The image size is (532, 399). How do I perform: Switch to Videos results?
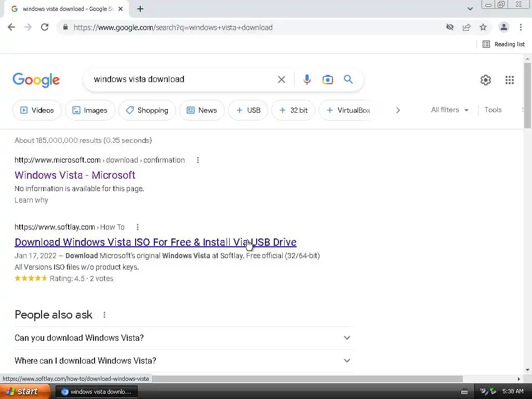pos(37,110)
